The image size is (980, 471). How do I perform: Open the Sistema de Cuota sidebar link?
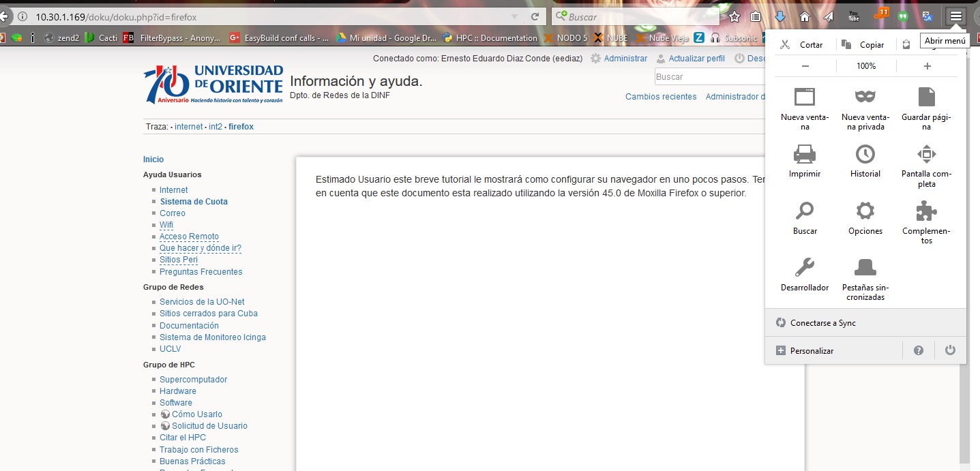point(194,202)
